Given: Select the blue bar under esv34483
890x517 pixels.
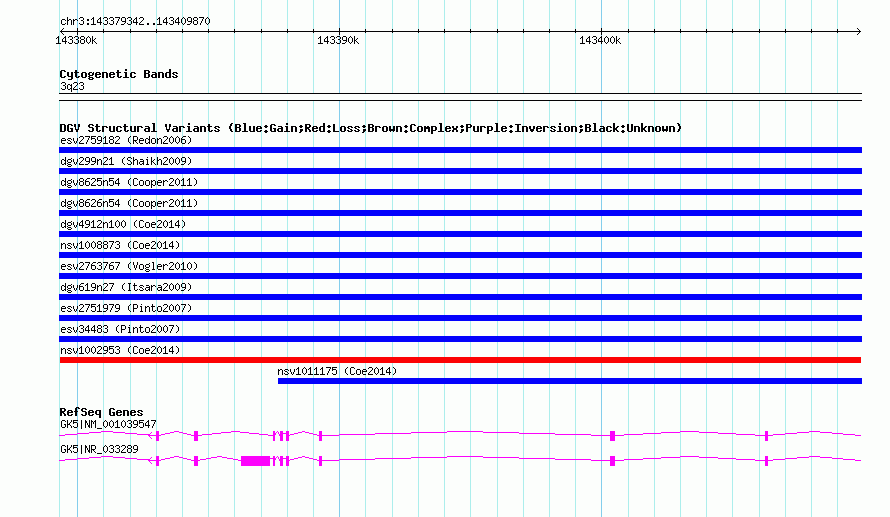Looking at the screenshot, I should click(x=460, y=339).
